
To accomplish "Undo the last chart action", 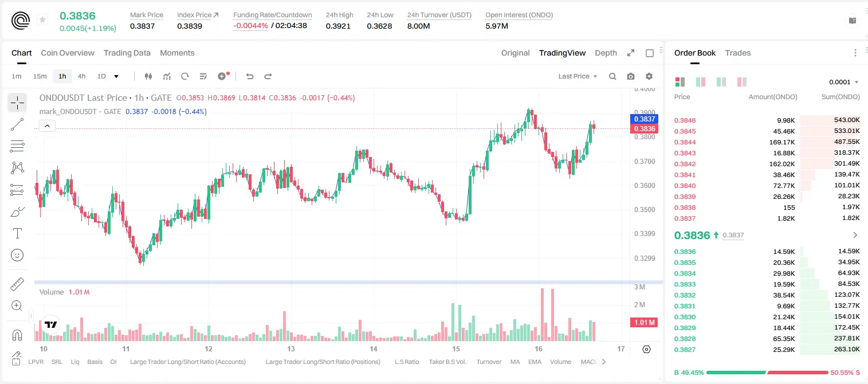I will coord(249,76).
